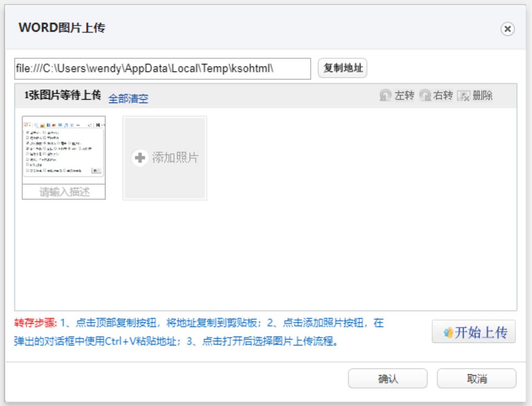Image resolution: width=532 pixels, height=406 pixels.
Task: Select the 左转 text label
Action: coord(404,95)
